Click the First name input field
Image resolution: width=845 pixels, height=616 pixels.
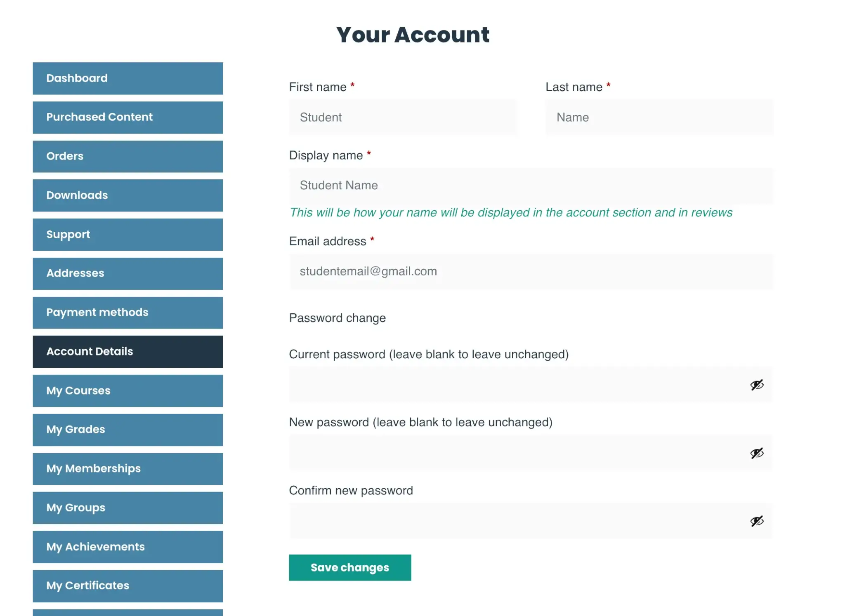402,118
